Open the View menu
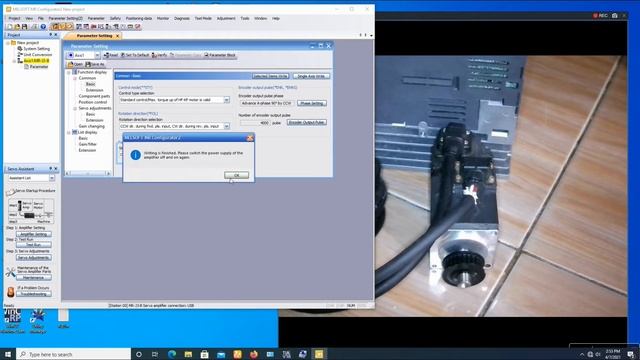The image size is (640, 360). pyautogui.click(x=29, y=18)
